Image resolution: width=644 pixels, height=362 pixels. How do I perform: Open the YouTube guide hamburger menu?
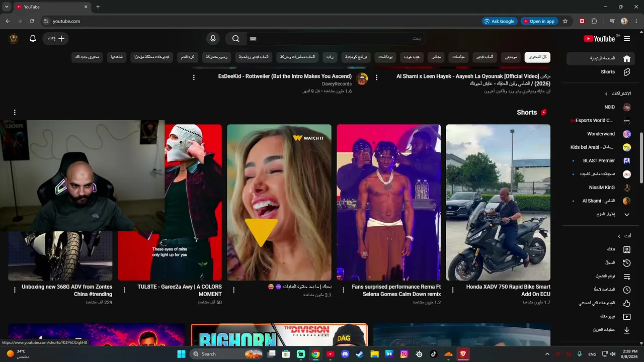[627, 39]
